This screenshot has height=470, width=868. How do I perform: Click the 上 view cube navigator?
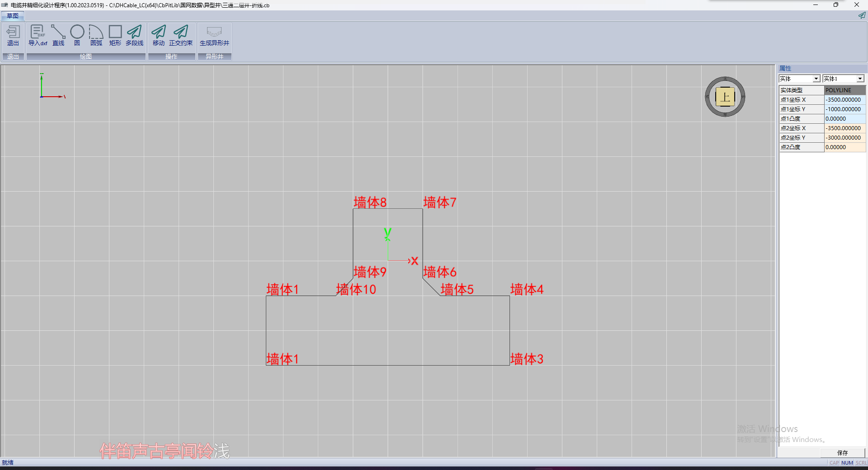click(725, 97)
